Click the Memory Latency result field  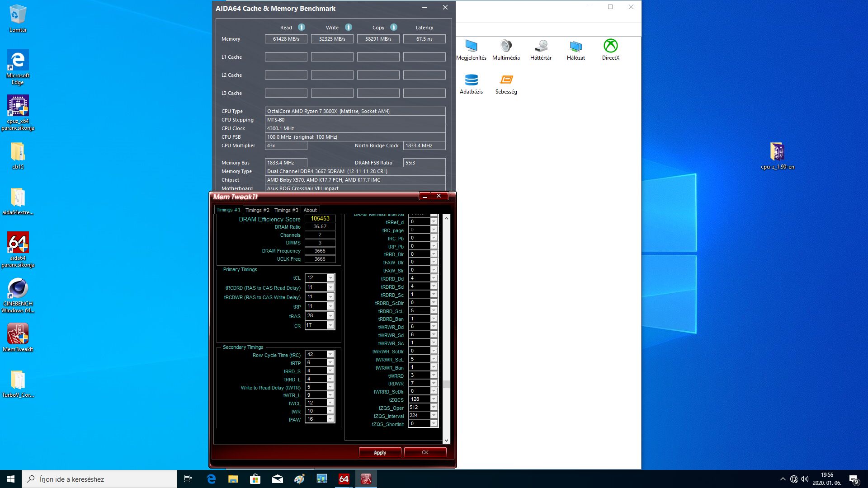pyautogui.click(x=424, y=39)
